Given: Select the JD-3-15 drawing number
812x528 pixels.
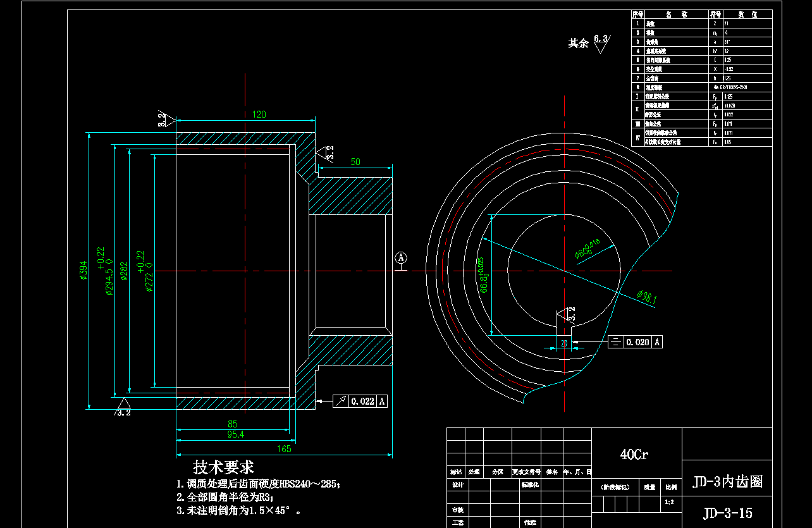Looking at the screenshot, I should pos(727,513).
